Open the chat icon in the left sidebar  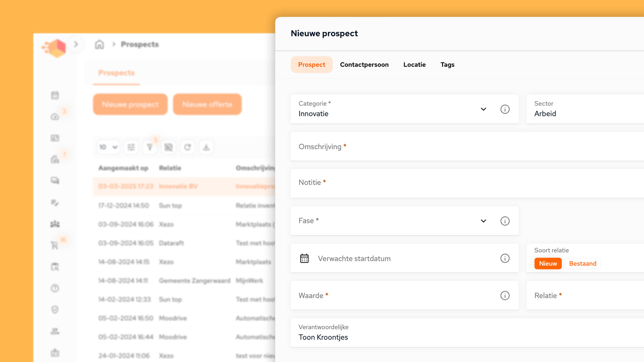54,180
